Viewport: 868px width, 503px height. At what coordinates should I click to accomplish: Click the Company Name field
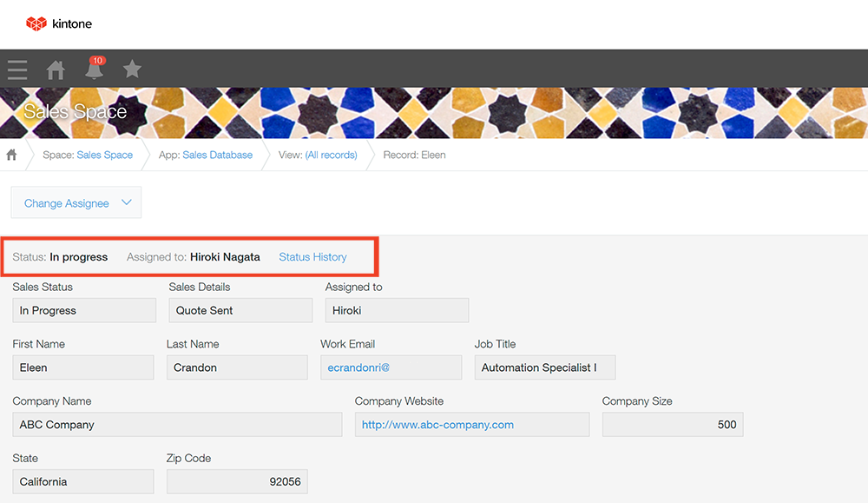click(177, 425)
